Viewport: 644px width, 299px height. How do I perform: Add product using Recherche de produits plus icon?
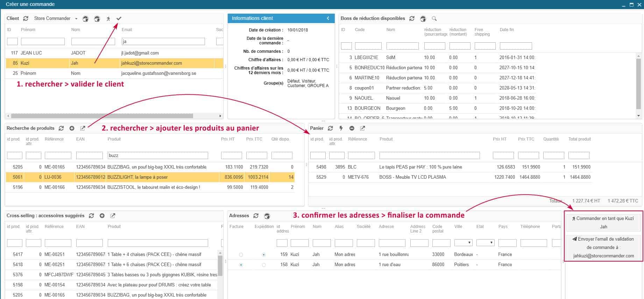click(x=72, y=128)
